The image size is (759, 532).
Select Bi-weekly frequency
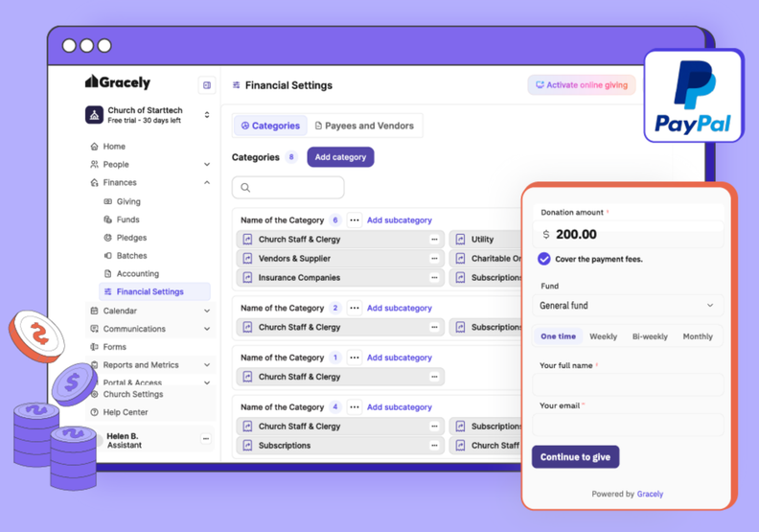pyautogui.click(x=650, y=336)
